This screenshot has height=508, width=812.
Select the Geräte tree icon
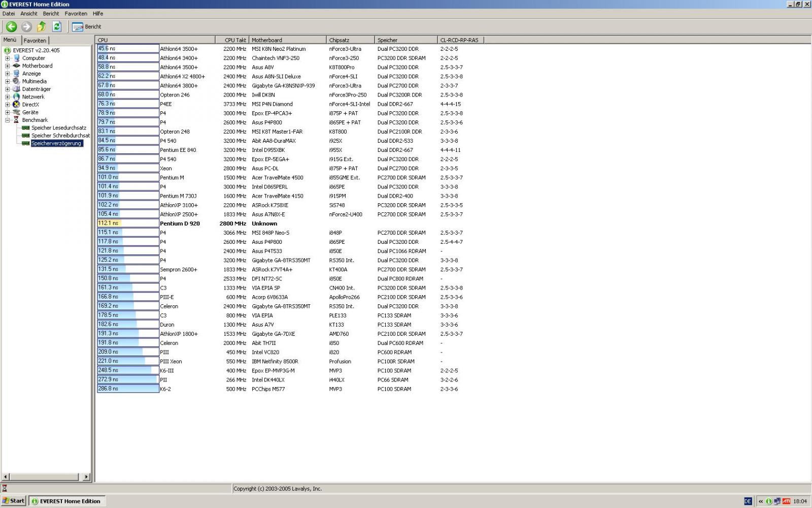[16, 112]
